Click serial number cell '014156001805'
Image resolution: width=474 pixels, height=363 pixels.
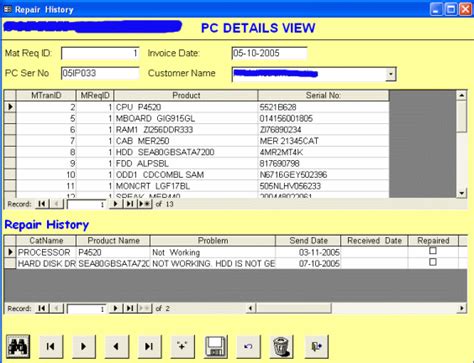(x=323, y=118)
